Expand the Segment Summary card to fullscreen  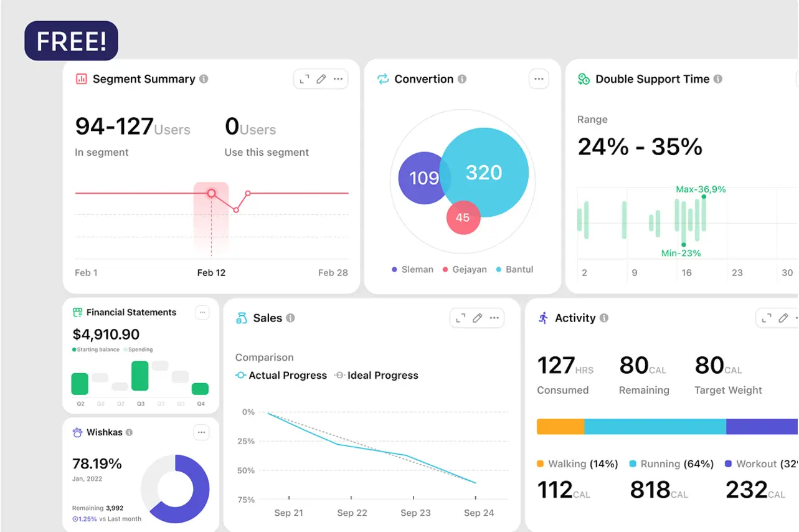coord(305,79)
